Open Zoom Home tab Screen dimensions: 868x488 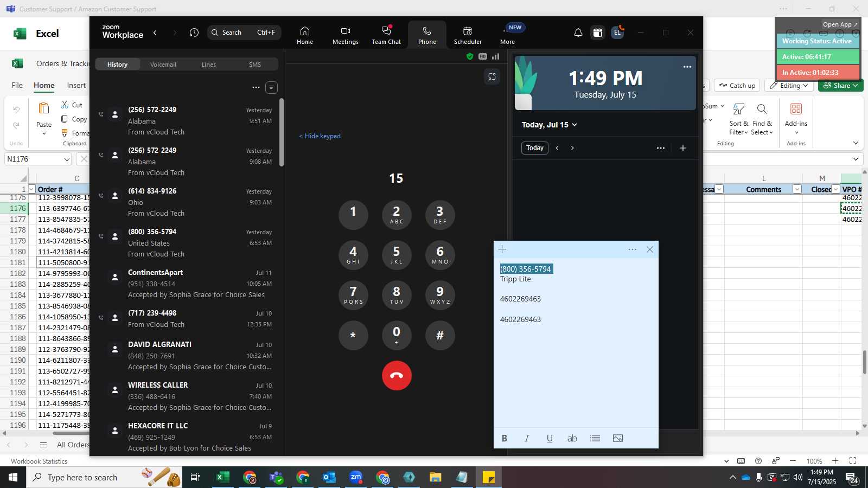pos(304,35)
